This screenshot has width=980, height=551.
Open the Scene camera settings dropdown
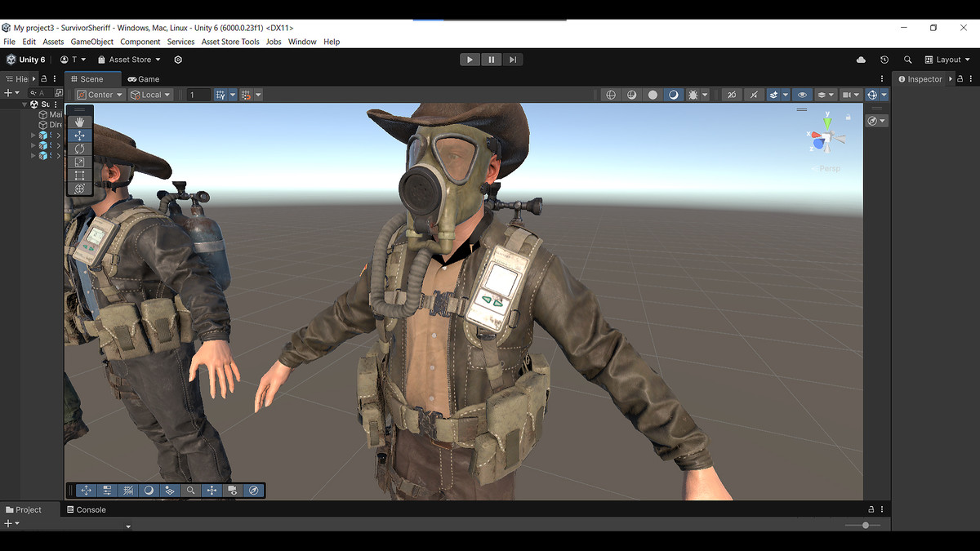click(851, 95)
